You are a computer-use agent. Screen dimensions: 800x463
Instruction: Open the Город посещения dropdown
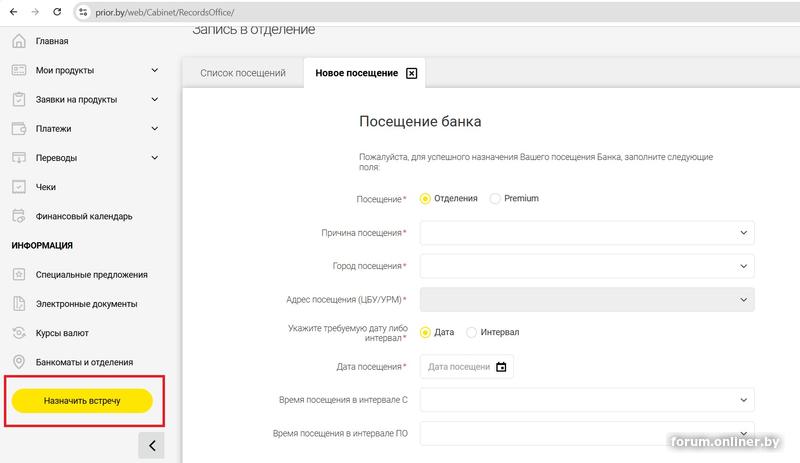click(587, 266)
